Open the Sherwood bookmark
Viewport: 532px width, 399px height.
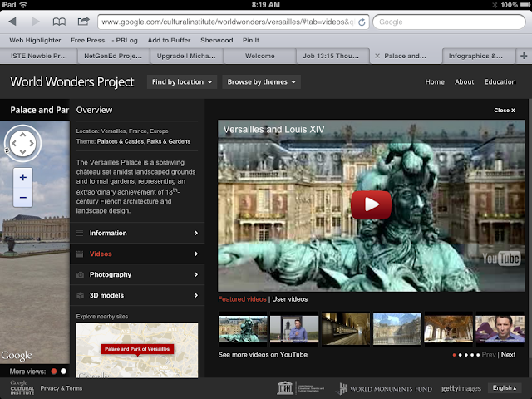217,40
